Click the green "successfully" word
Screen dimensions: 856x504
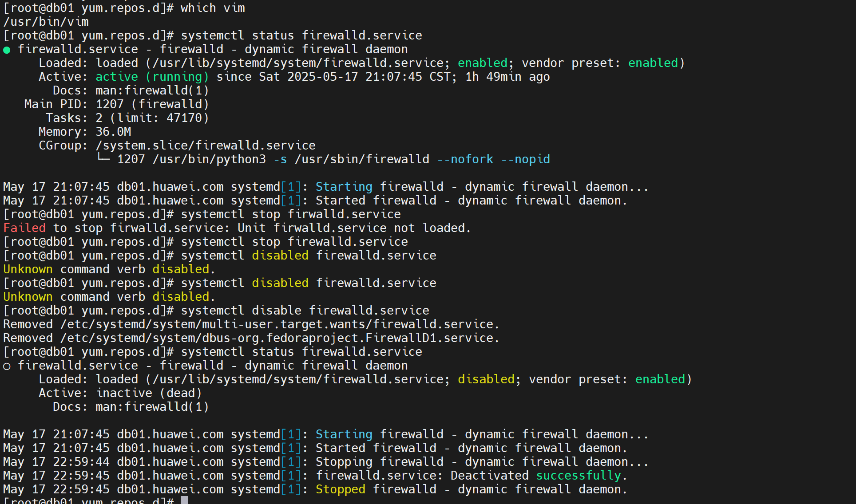[x=579, y=476]
